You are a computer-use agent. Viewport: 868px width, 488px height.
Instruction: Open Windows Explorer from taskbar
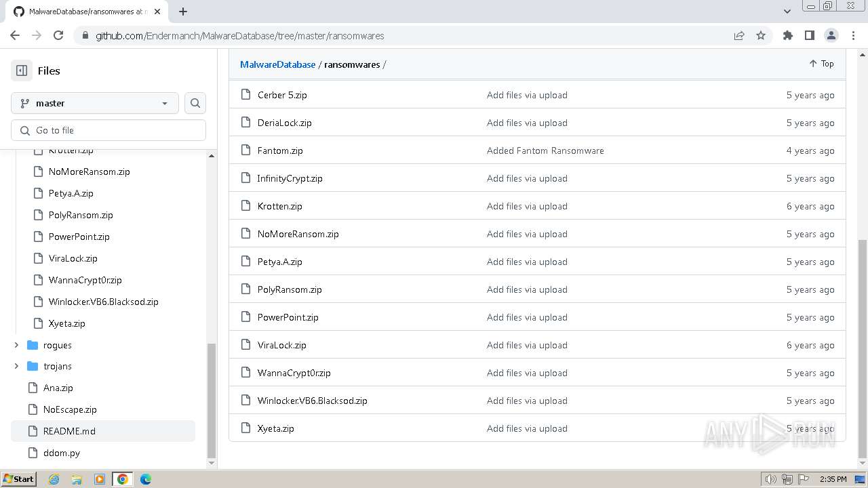[77, 479]
